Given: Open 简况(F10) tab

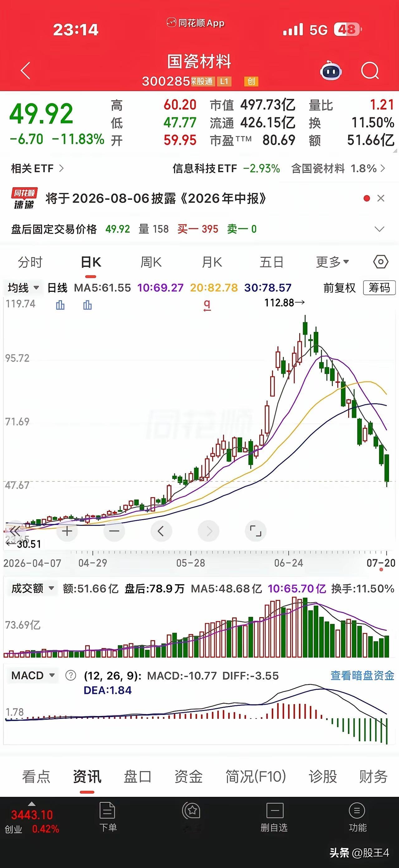Looking at the screenshot, I should coord(256,776).
